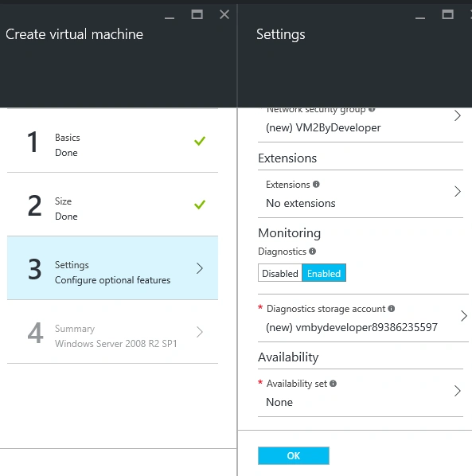Click the Extensions info icon
The height and width of the screenshot is (476, 472).
click(316, 184)
